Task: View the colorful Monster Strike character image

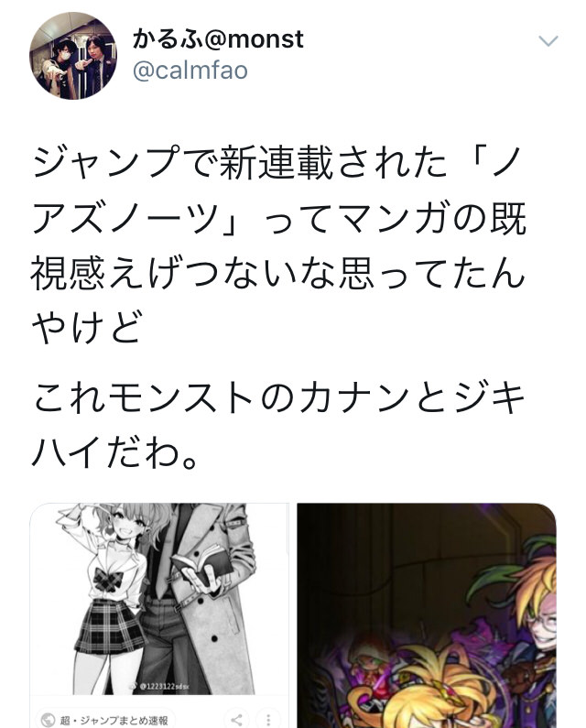Action: (427, 615)
